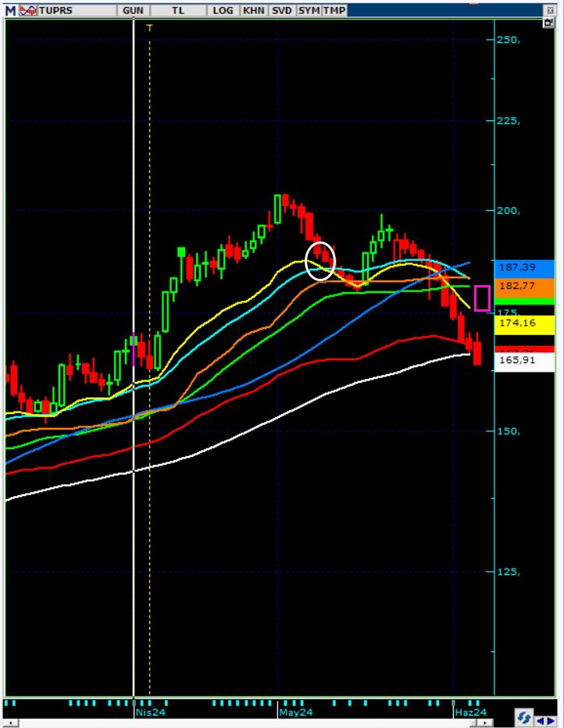Click the 125 price axis label
Screen dimensions: 564x728
pos(509,572)
